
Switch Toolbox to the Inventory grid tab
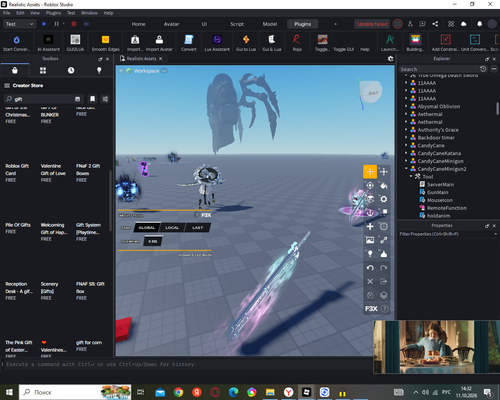[43, 70]
